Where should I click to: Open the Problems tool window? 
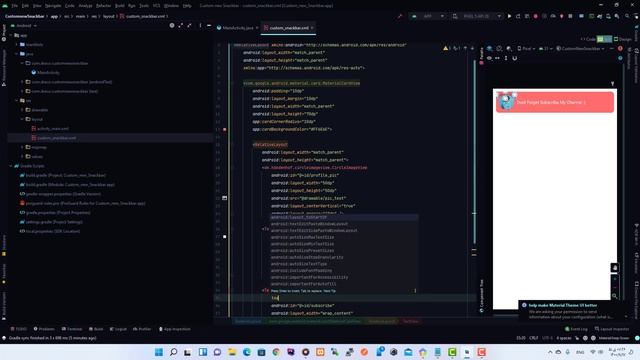[x=44, y=329]
